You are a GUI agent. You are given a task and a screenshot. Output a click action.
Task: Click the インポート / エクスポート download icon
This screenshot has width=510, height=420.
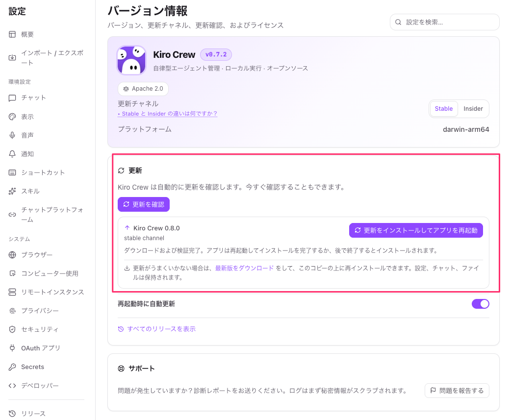tap(12, 57)
